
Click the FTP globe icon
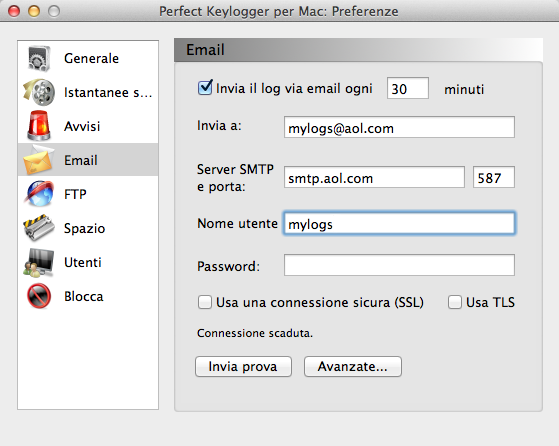(x=39, y=194)
